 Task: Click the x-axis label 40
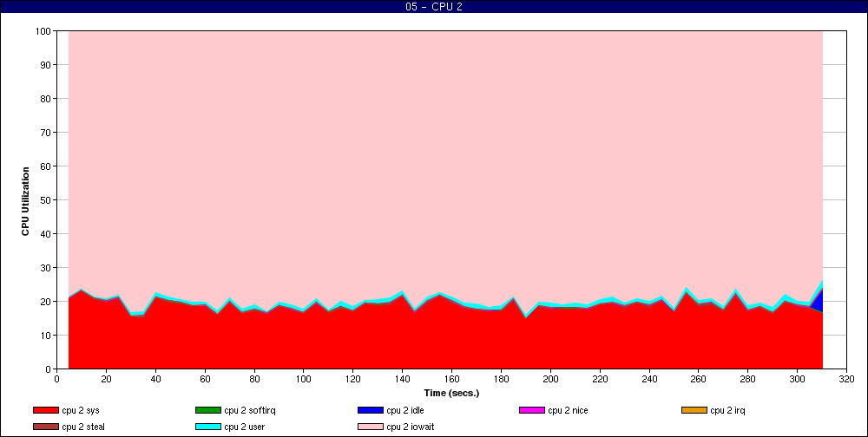click(155, 379)
